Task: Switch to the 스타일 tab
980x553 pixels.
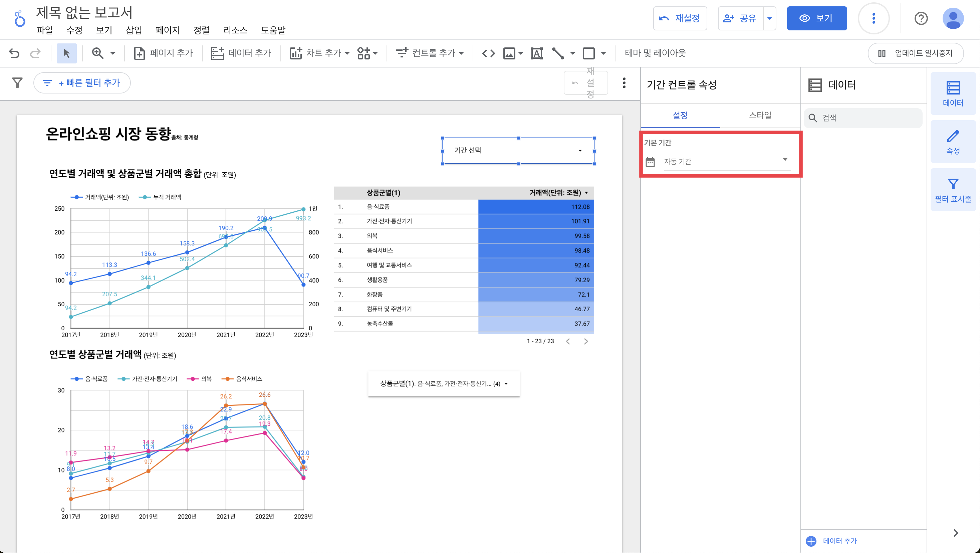Action: (x=760, y=115)
